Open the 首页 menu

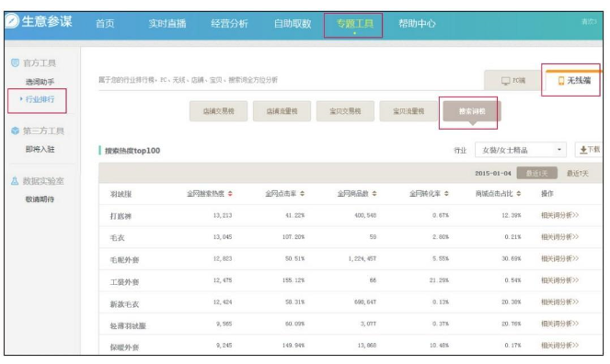coord(105,24)
